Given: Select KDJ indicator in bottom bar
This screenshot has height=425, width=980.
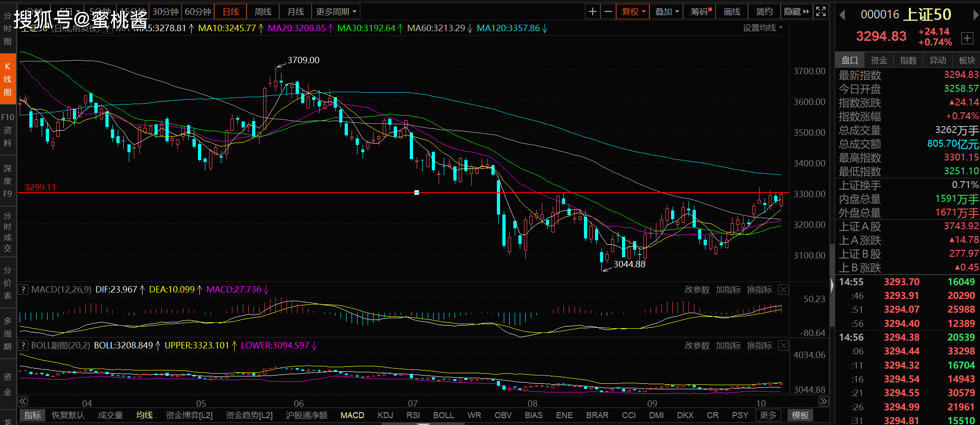Looking at the screenshot, I should [385, 415].
